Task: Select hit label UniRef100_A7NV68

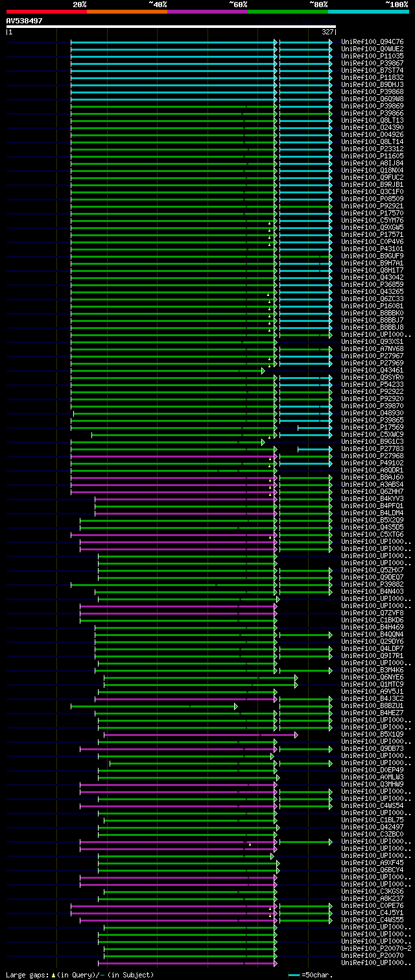Action: click(x=372, y=349)
